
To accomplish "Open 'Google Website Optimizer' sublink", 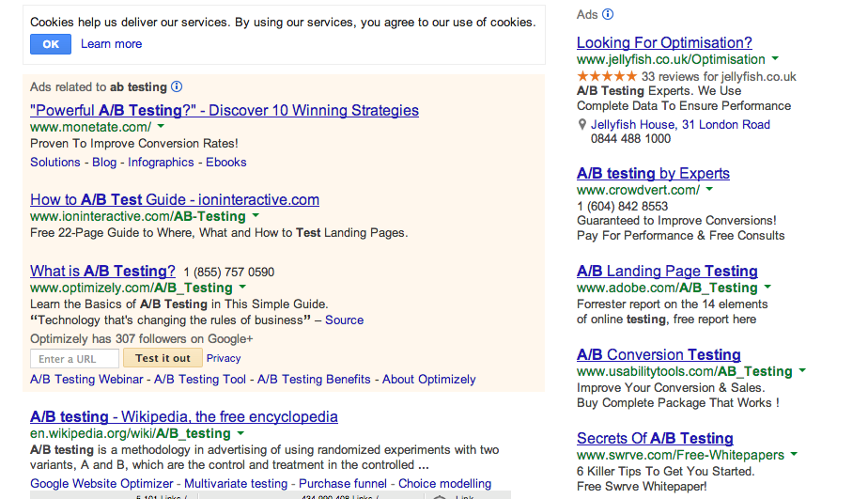I will [x=101, y=483].
